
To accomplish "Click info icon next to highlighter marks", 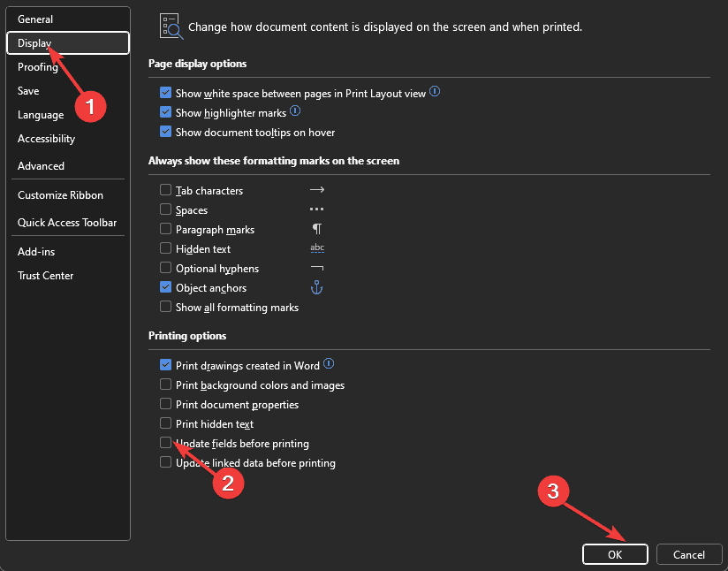I will point(295,111).
